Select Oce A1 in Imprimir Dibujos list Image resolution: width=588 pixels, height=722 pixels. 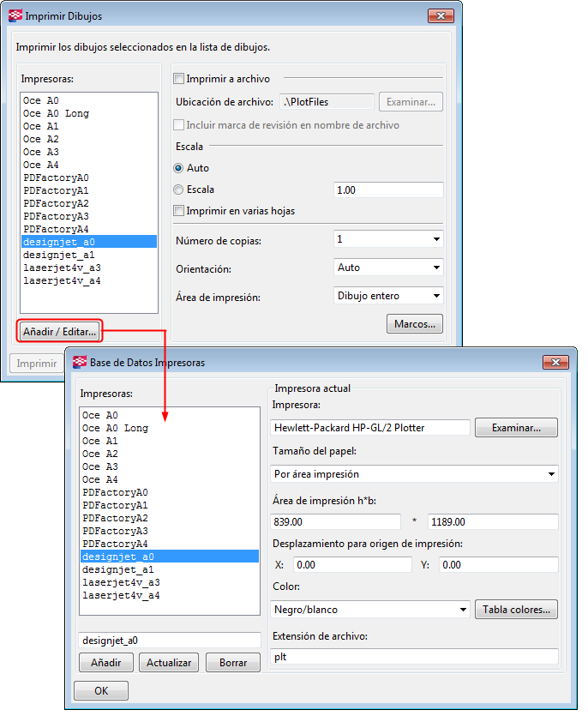(x=89, y=126)
